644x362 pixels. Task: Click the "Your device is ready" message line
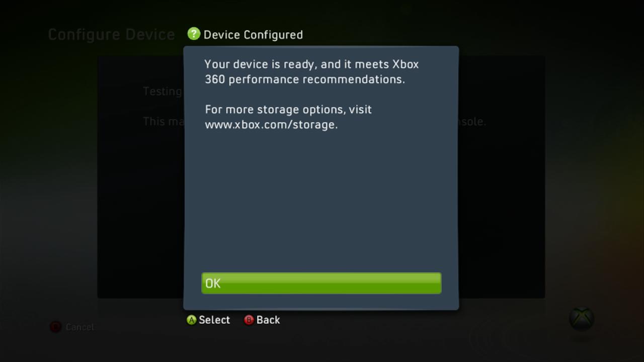(x=311, y=64)
